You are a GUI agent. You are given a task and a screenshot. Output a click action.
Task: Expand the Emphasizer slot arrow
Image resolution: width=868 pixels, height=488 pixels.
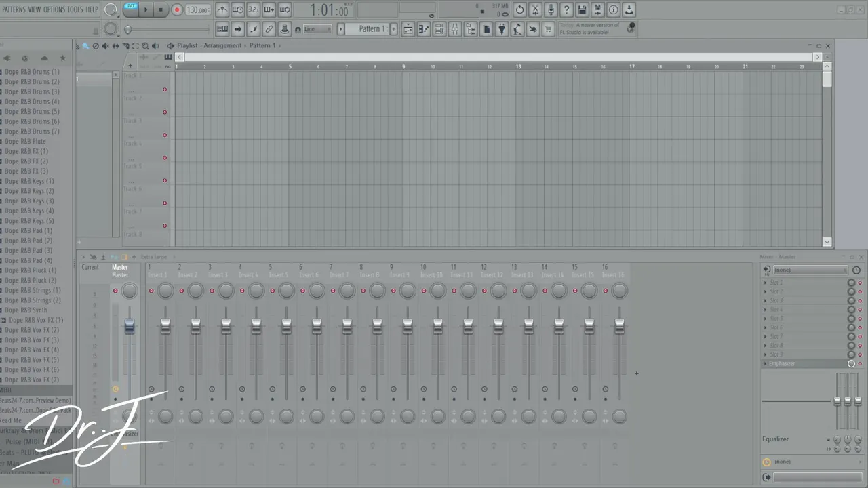pyautogui.click(x=766, y=364)
